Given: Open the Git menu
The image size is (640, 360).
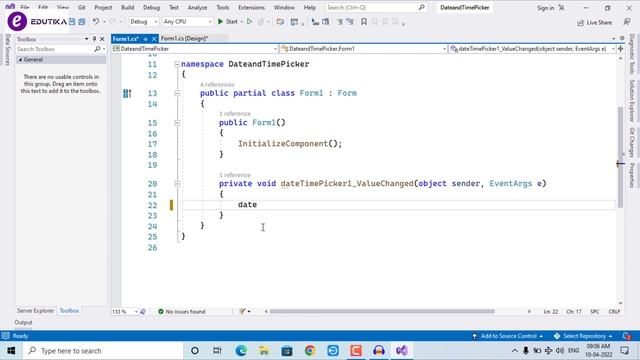Looking at the screenshot, I should 82,7.
